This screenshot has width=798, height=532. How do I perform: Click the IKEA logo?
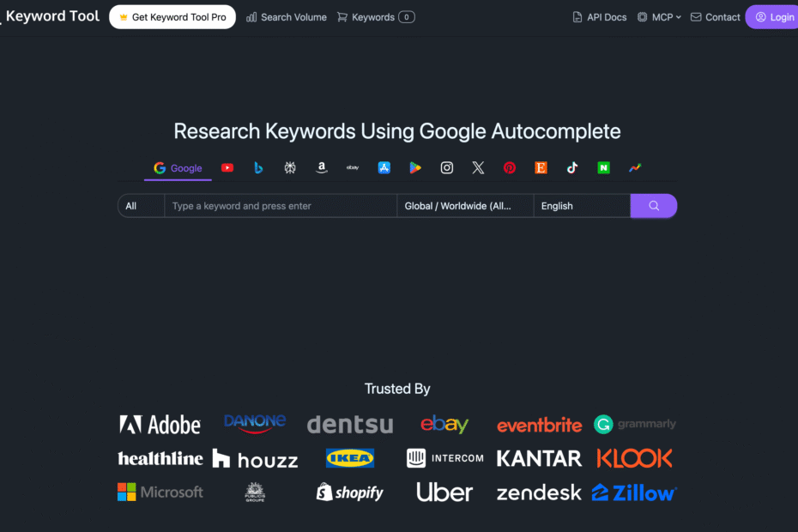[350, 458]
